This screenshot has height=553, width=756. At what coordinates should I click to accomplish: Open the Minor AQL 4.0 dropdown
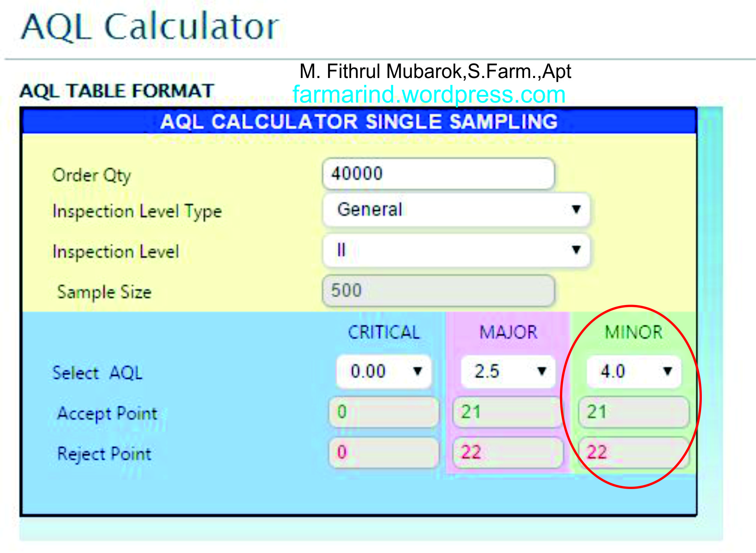pyautogui.click(x=634, y=371)
